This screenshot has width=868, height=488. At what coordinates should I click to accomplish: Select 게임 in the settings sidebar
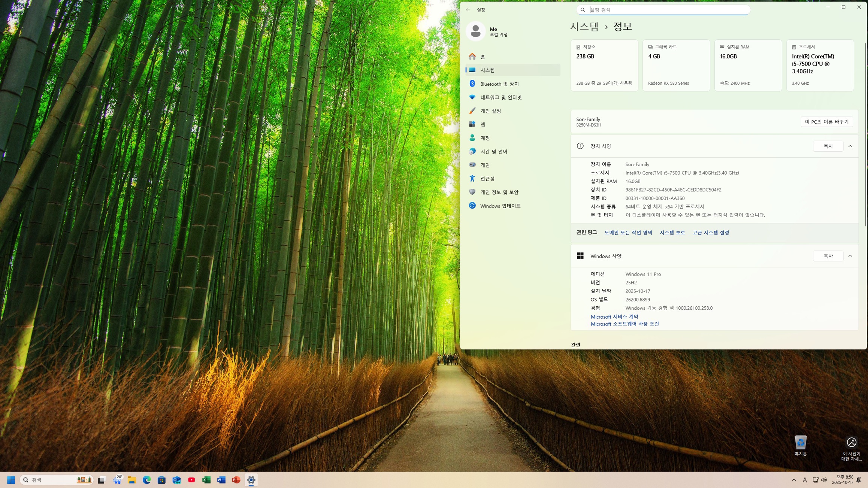[485, 165]
